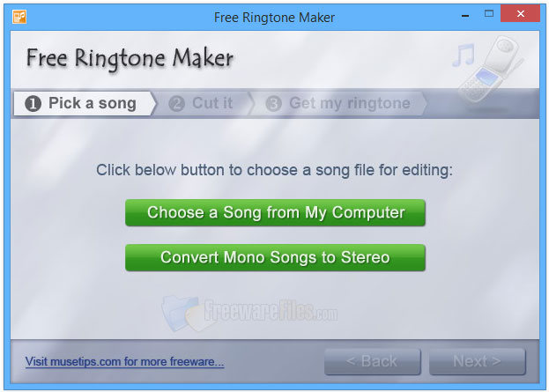Image resolution: width=549 pixels, height=392 pixels.
Task: Visit the musetips.com freeware link
Action: click(x=124, y=361)
